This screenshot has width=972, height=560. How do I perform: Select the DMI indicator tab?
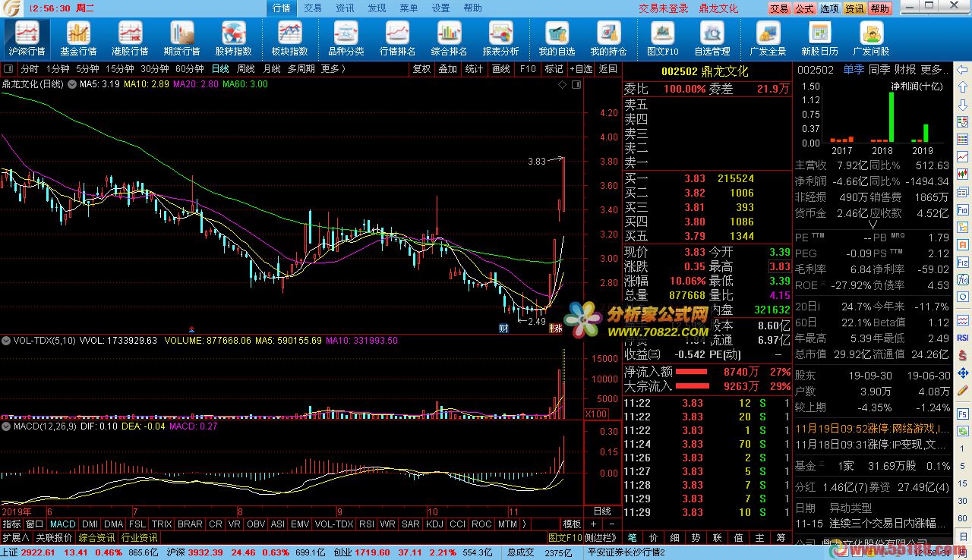point(90,524)
